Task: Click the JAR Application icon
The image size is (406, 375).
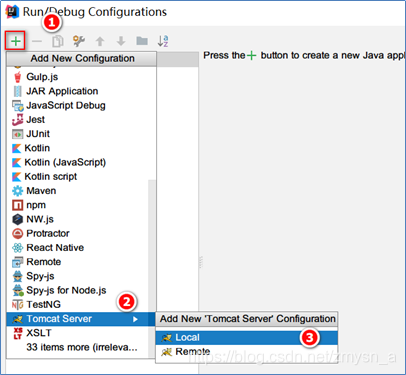Action: (x=17, y=91)
